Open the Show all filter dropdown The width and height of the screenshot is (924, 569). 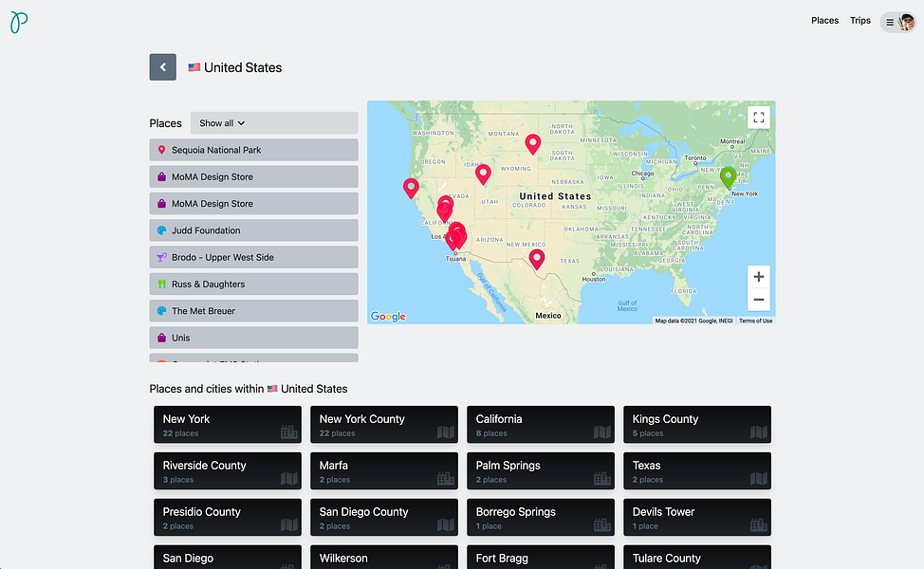pos(274,123)
